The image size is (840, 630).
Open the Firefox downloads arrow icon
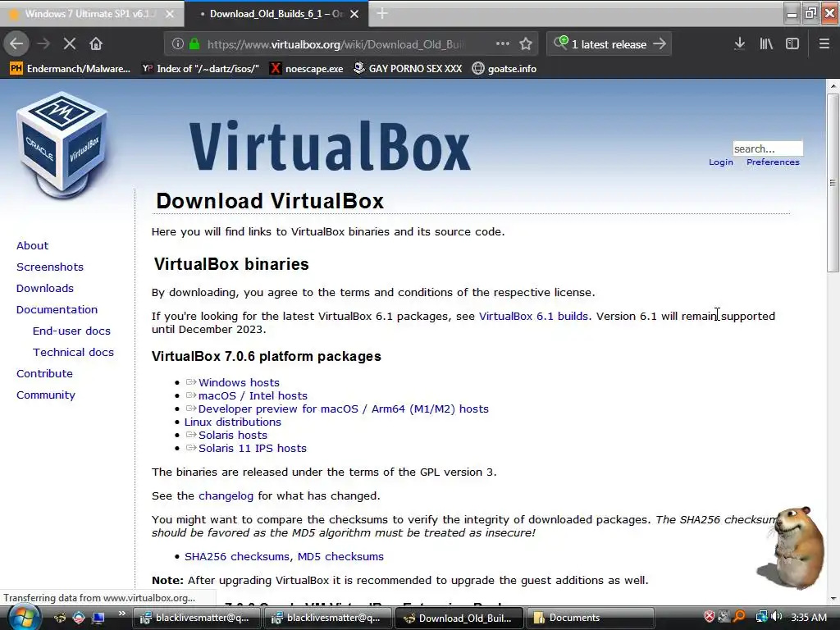tap(739, 44)
